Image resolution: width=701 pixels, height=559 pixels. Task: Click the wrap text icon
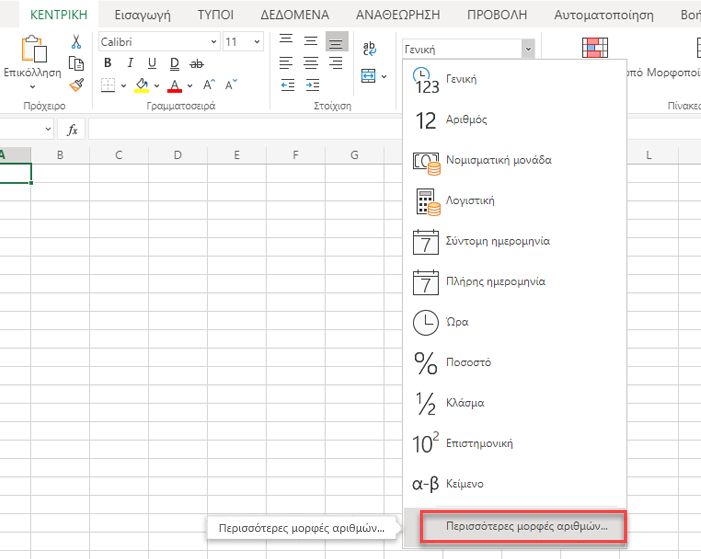pos(369,48)
